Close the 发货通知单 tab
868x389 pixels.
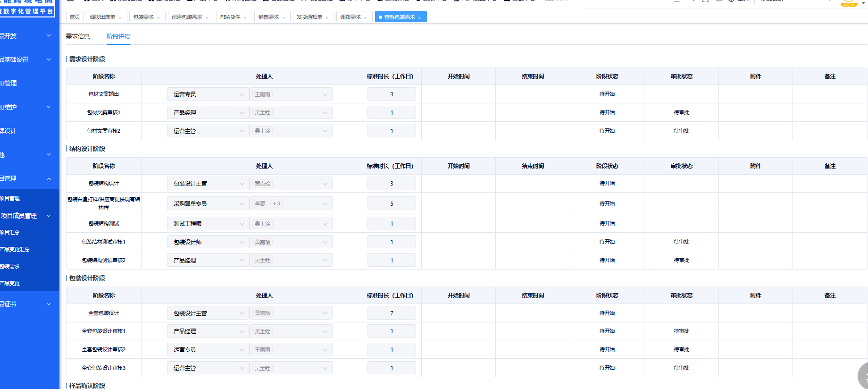pos(327,17)
